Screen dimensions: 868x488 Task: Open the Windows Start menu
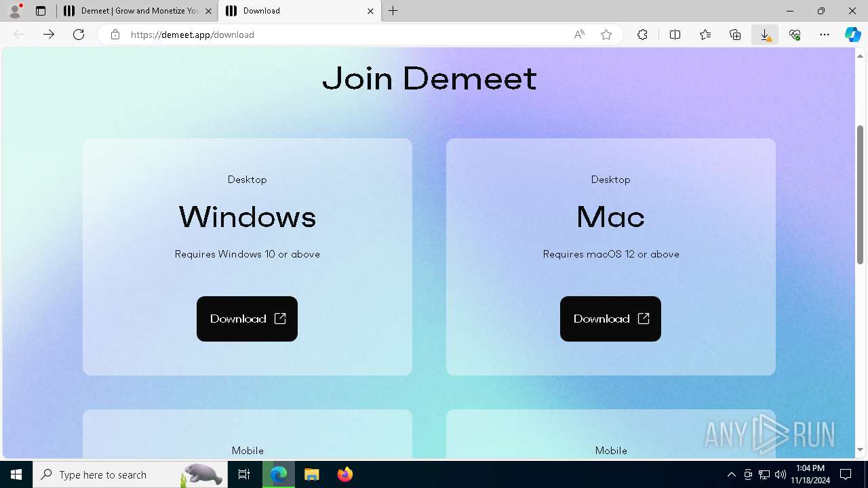coord(16,474)
